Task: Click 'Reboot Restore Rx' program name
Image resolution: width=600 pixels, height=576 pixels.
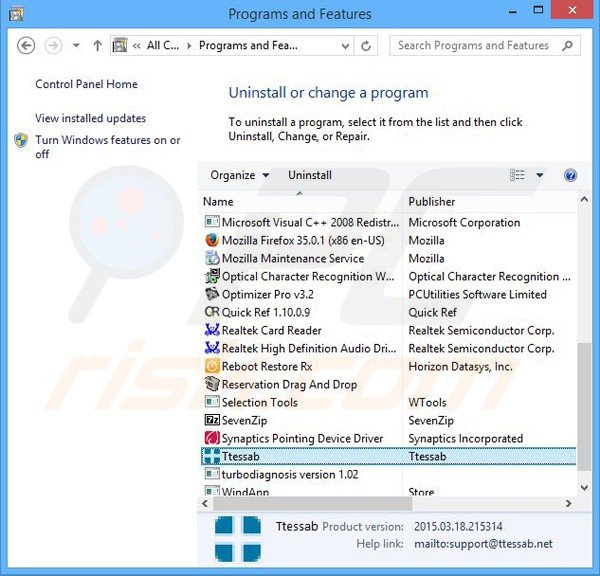Action: coord(267,366)
